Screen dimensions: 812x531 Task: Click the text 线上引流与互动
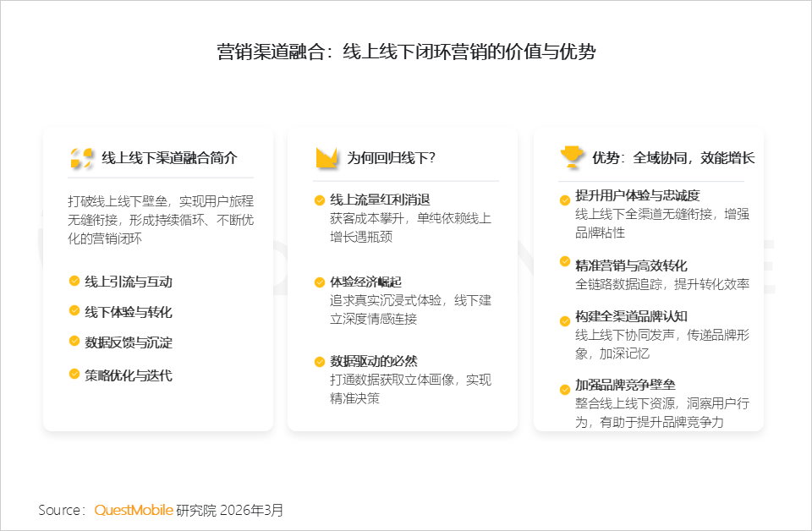click(129, 282)
